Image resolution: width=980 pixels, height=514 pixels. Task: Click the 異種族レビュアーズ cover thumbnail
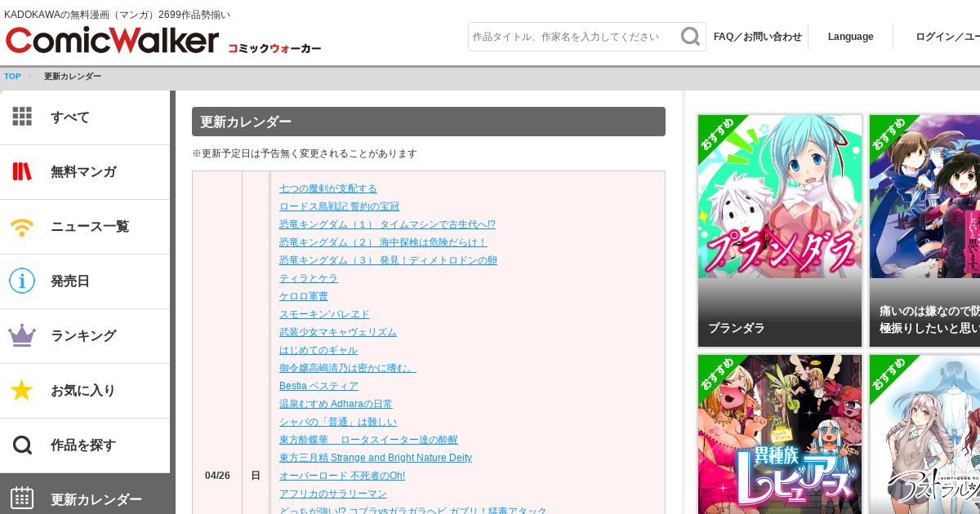point(780,434)
